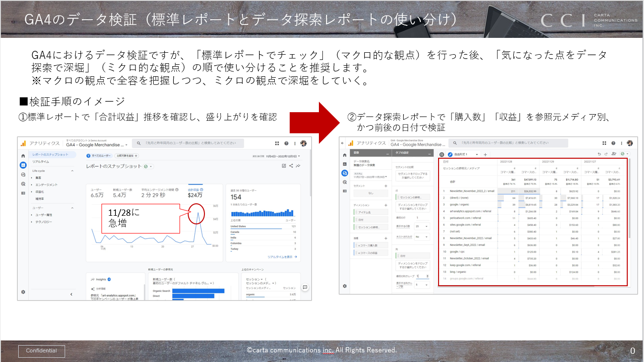Viewport: 644px width, 362px height.
Task: Open the 表示する列グループ数 5 dropdown
Action: point(422,284)
